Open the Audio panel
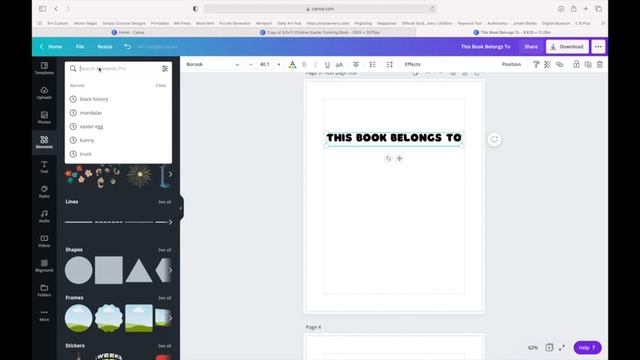640x360 pixels. [44, 216]
